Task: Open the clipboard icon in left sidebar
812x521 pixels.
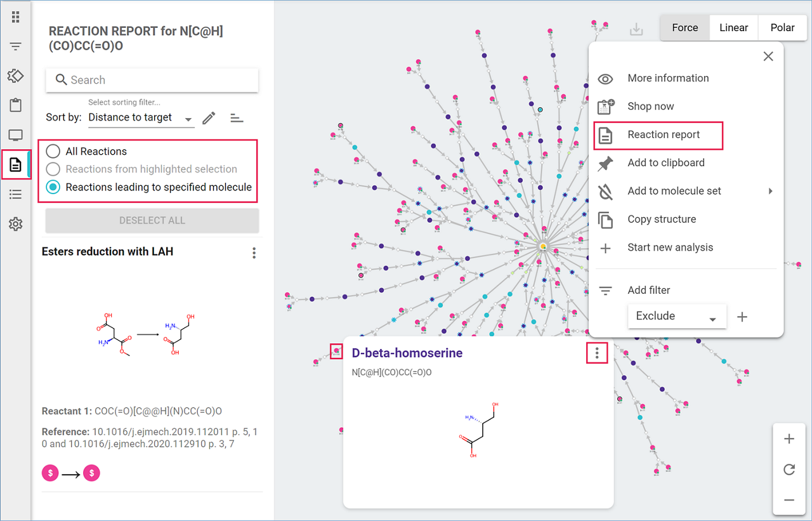Action: [x=15, y=105]
